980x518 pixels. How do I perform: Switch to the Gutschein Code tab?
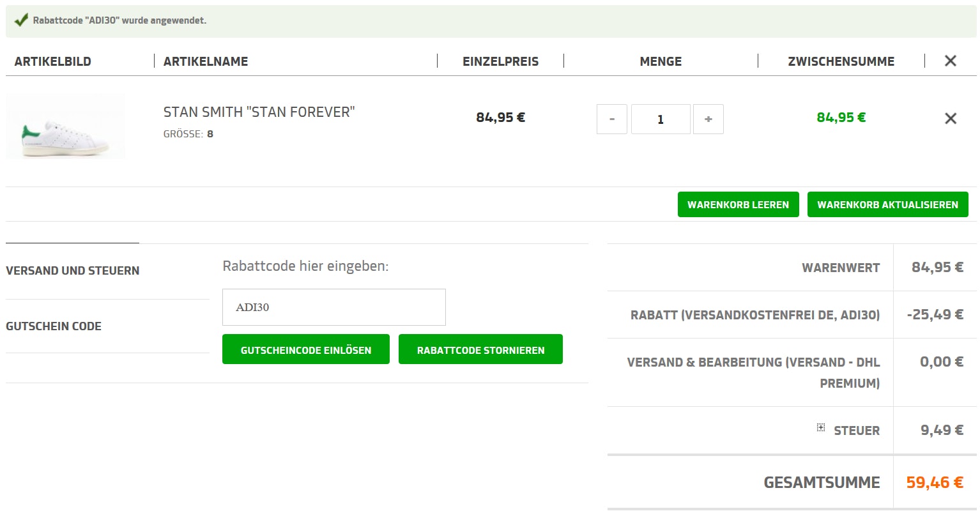pyautogui.click(x=54, y=326)
